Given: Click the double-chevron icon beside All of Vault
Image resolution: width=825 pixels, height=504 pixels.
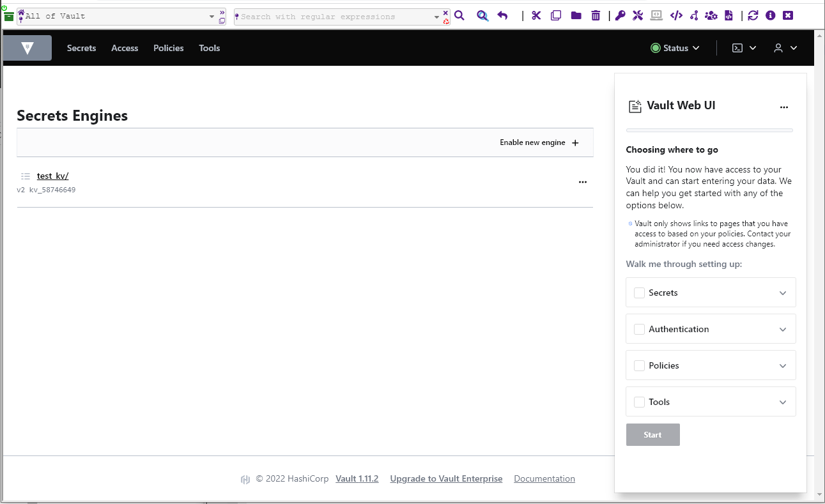Looking at the screenshot, I should (x=222, y=13).
